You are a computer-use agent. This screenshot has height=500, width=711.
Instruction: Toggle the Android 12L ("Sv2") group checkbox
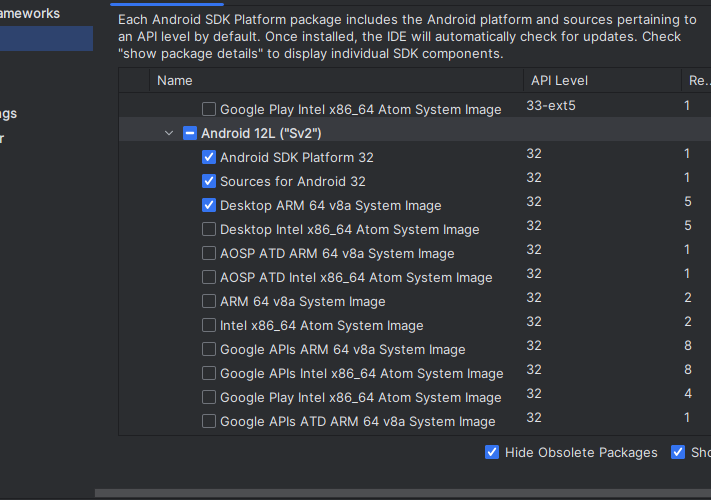point(190,133)
